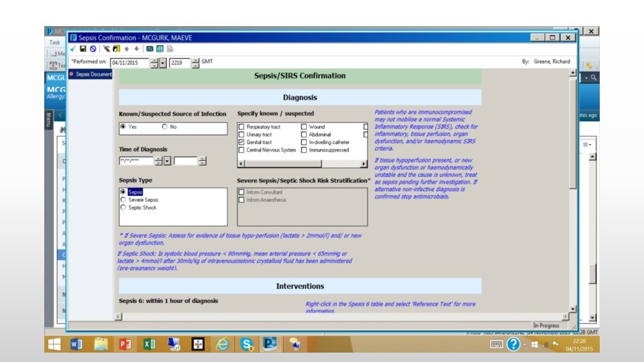Click the form's vertical scrollbar down arrow
The height and width of the screenshot is (362, 644).
point(572,308)
